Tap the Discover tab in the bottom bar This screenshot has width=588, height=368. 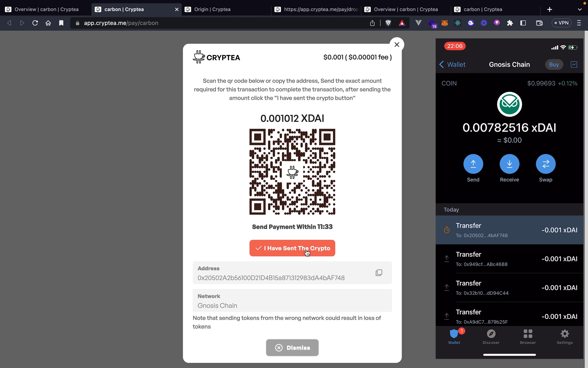tap(491, 337)
